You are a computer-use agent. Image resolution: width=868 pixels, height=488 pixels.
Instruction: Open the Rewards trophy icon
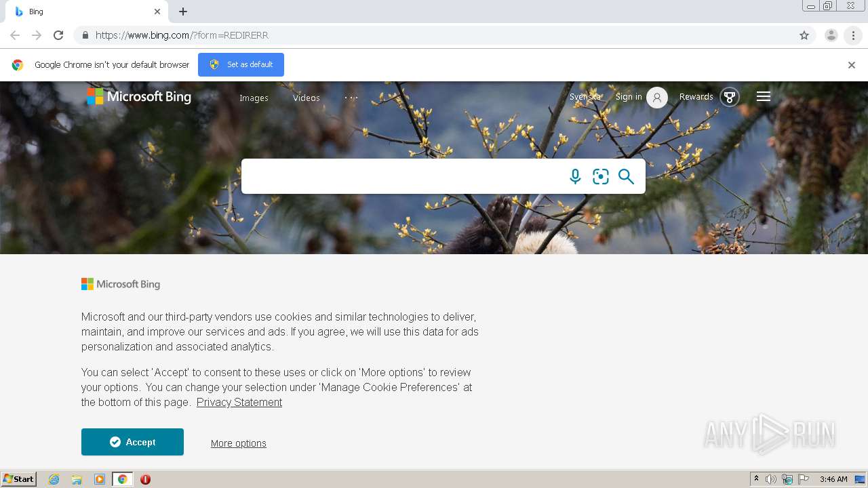[730, 98]
